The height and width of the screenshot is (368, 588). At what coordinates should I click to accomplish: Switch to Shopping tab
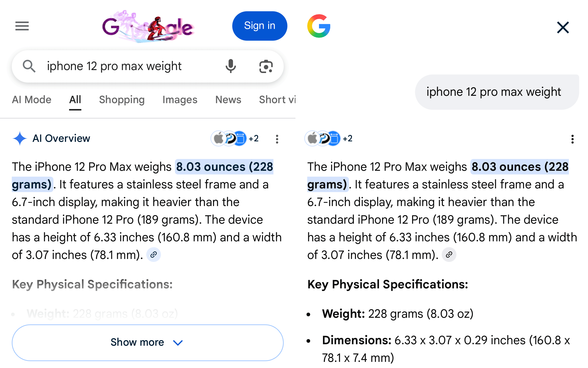(x=122, y=100)
